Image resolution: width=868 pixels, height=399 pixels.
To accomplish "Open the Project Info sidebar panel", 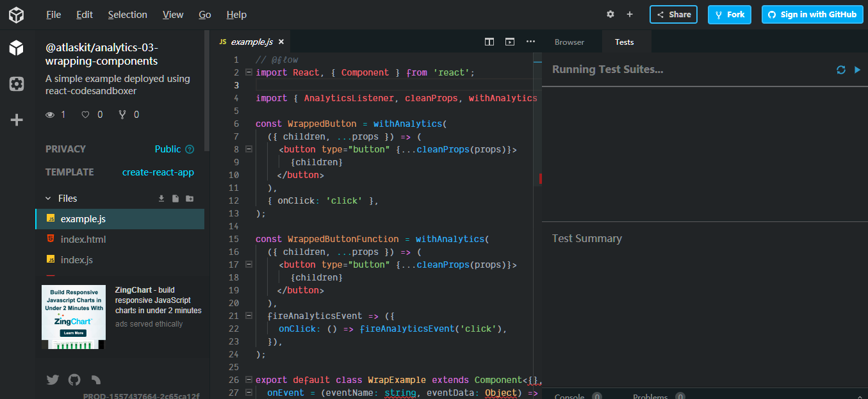I will click(x=17, y=47).
